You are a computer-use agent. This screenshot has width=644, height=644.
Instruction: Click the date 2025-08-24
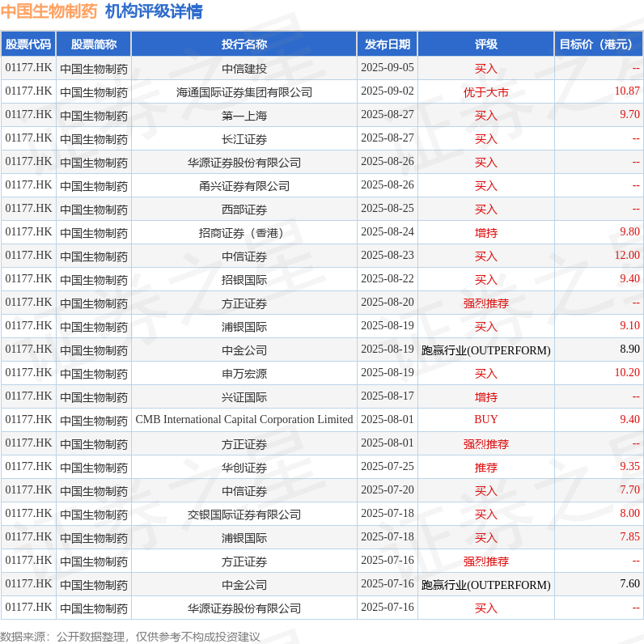(x=388, y=231)
